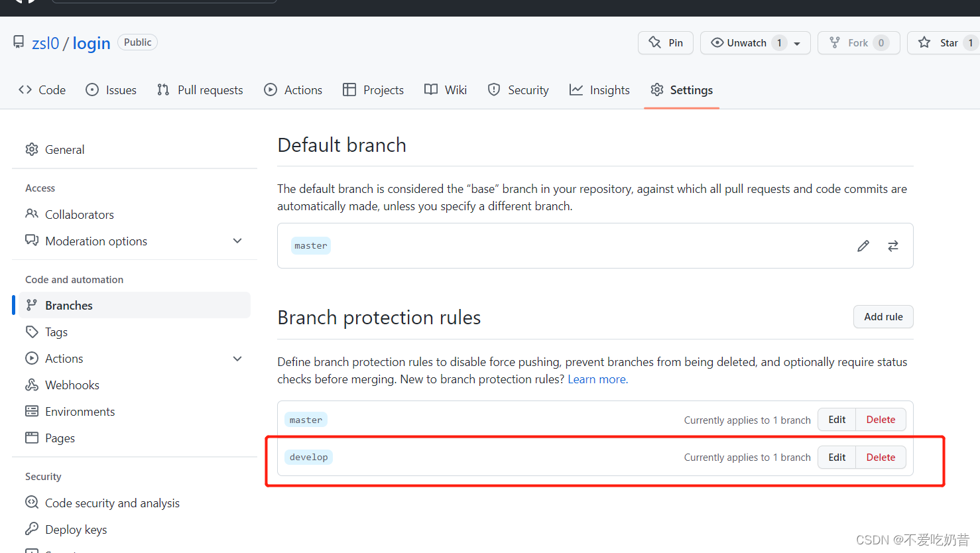
Task: Click the switch default branch arrows icon
Action: (893, 246)
